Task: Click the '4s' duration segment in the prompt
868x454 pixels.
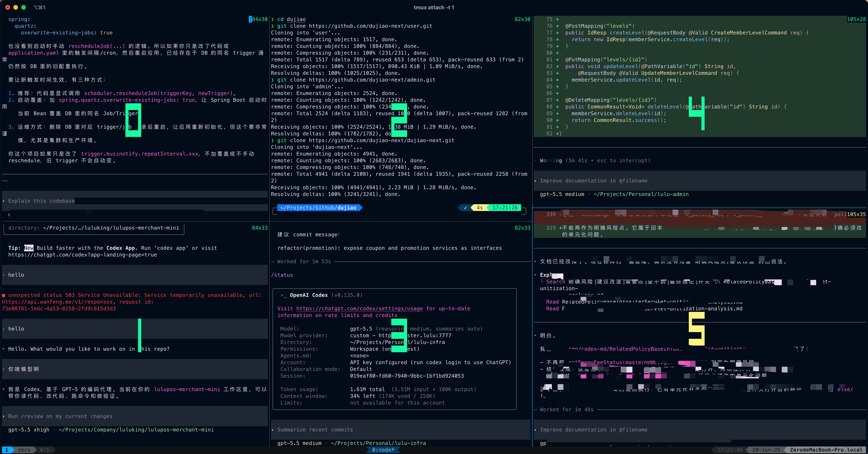Action: click(x=479, y=208)
